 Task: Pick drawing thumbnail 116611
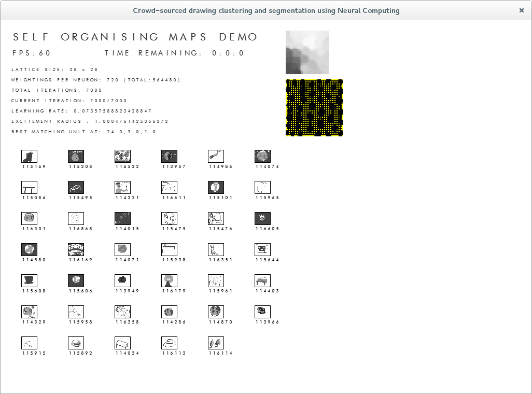(170, 187)
